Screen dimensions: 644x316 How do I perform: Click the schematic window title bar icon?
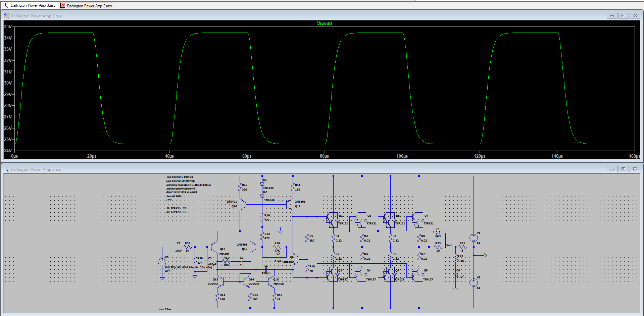(6, 169)
